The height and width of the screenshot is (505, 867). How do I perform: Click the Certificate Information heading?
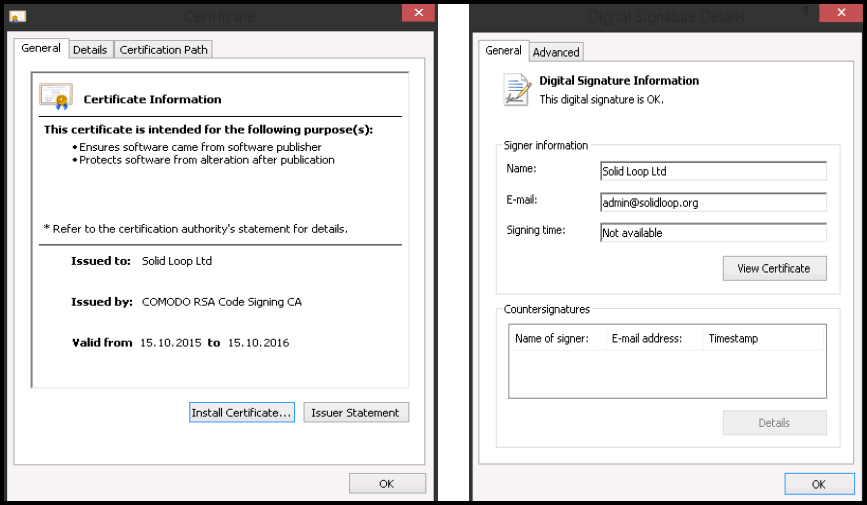point(152,100)
